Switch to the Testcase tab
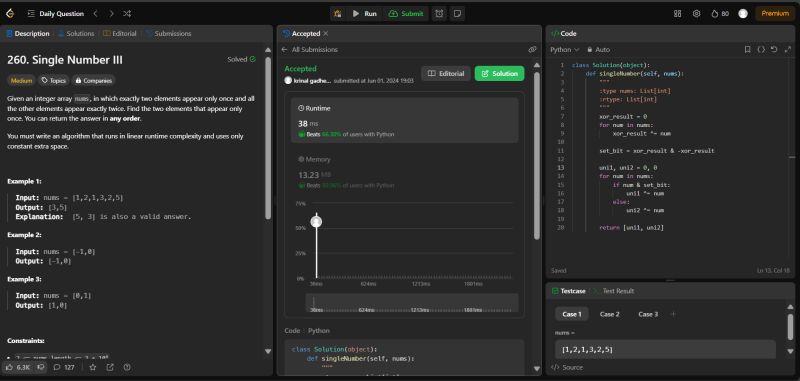800x381 pixels. click(568, 291)
